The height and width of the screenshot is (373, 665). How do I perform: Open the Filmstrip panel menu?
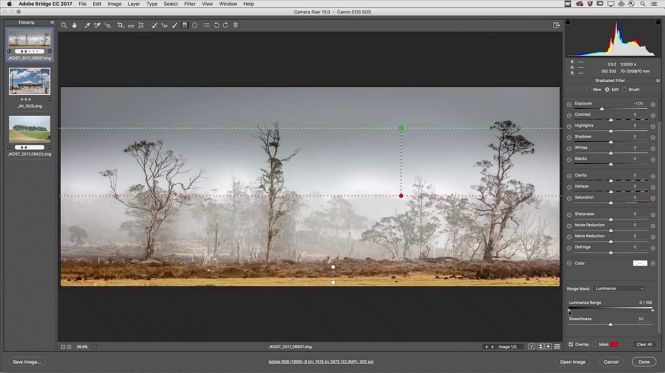[52, 22]
